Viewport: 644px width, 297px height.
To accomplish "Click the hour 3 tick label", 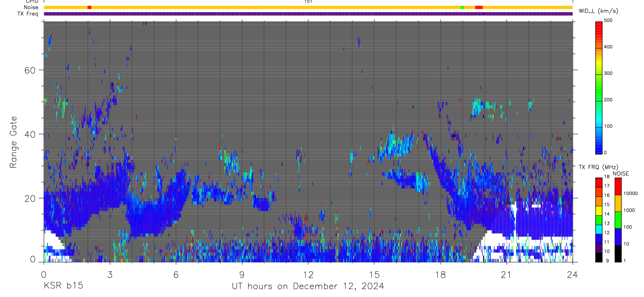I will 110,274.
